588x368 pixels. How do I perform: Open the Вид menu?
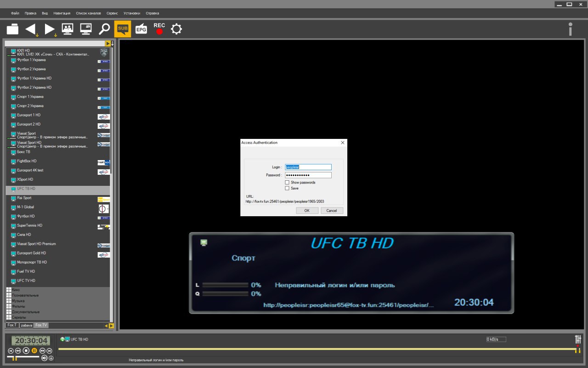tap(45, 13)
